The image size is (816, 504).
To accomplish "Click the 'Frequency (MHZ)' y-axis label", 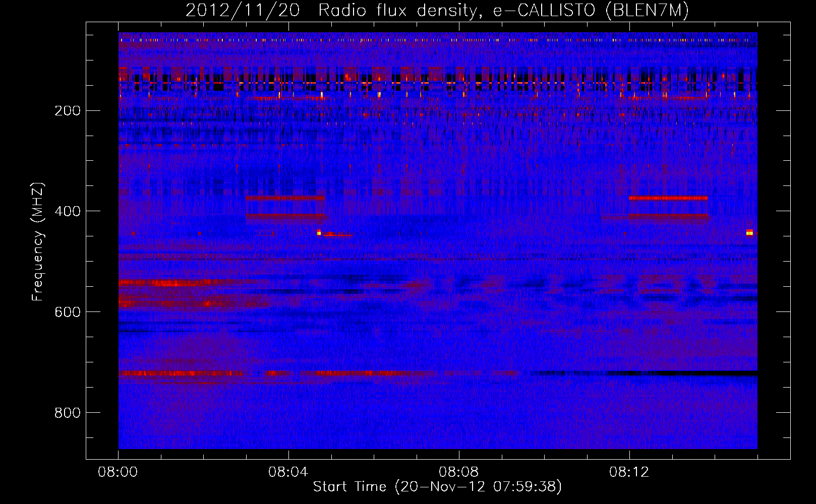I will 38,242.
